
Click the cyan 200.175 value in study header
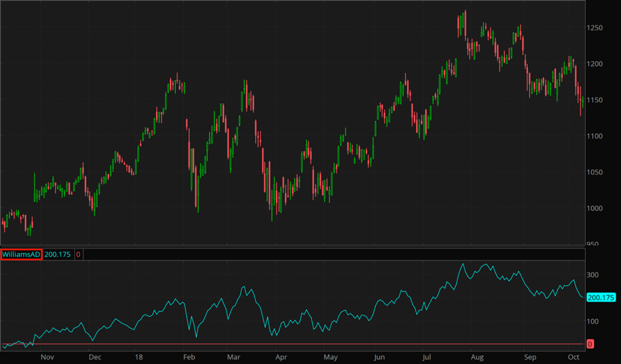tap(59, 254)
